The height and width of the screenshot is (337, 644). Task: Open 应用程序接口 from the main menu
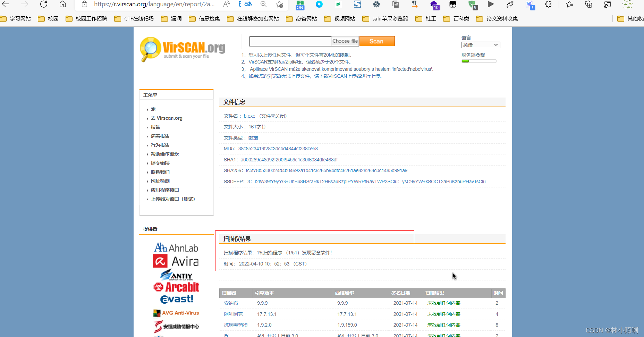point(165,190)
